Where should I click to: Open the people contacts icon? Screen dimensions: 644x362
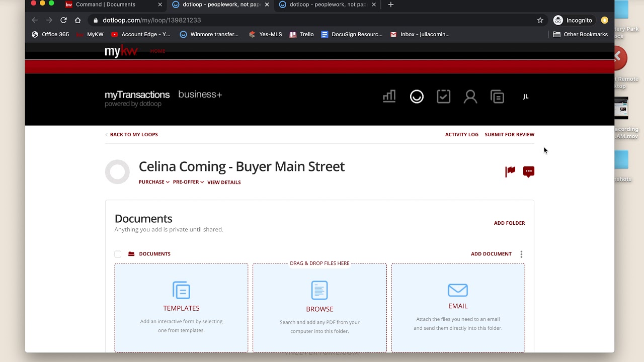pyautogui.click(x=470, y=97)
